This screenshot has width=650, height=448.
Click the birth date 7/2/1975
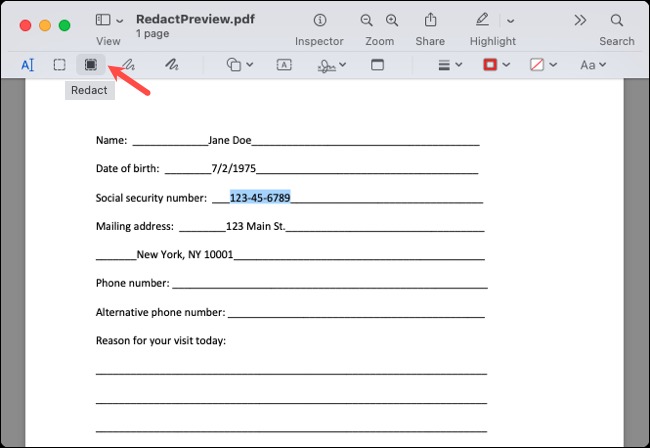(x=234, y=168)
